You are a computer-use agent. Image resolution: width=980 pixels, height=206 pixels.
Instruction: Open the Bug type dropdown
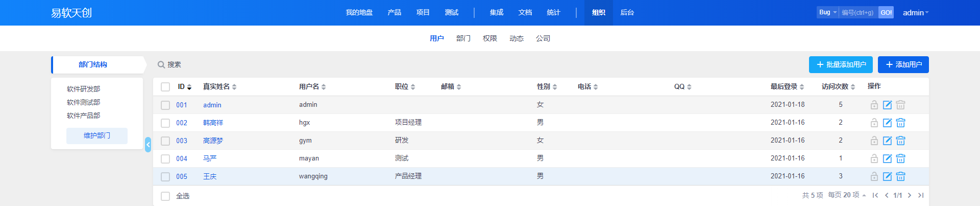827,12
